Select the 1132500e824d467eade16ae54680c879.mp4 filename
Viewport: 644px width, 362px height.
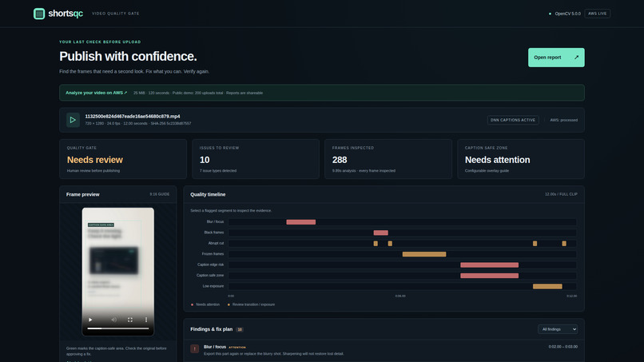133,117
